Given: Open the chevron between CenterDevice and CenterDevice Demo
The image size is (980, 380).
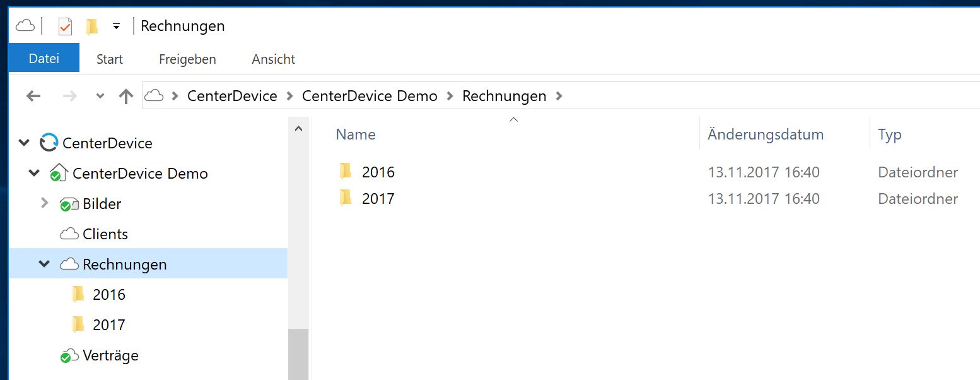Looking at the screenshot, I should click(x=289, y=96).
